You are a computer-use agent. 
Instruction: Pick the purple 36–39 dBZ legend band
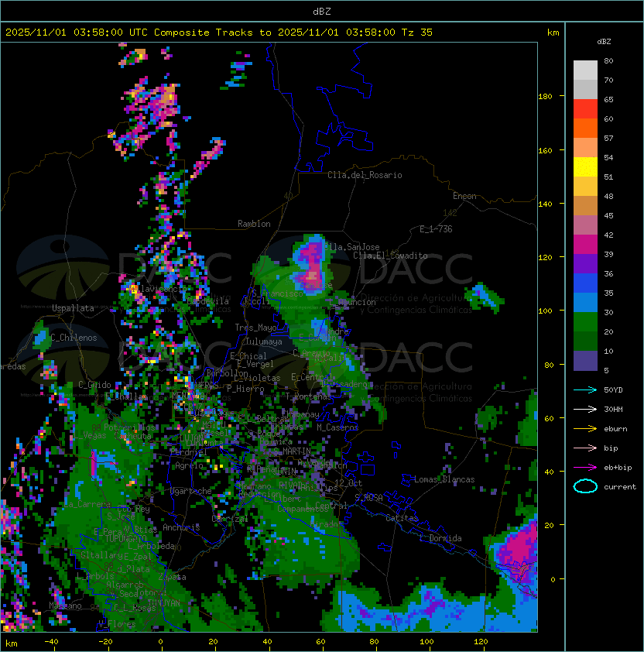[585, 263]
